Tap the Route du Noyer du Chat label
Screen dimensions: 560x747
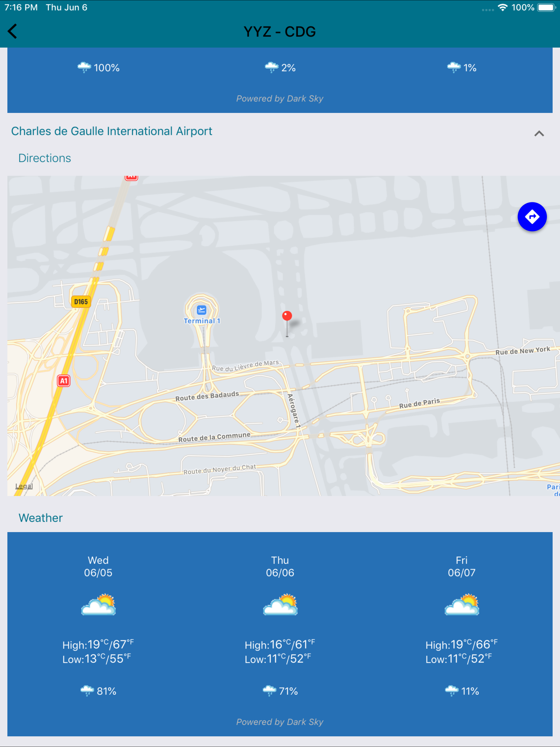220,469
